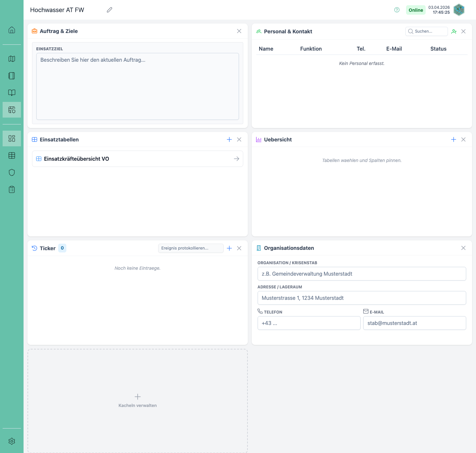Select the table grid sidebar icon
This screenshot has width=476, height=453.
tap(12, 155)
